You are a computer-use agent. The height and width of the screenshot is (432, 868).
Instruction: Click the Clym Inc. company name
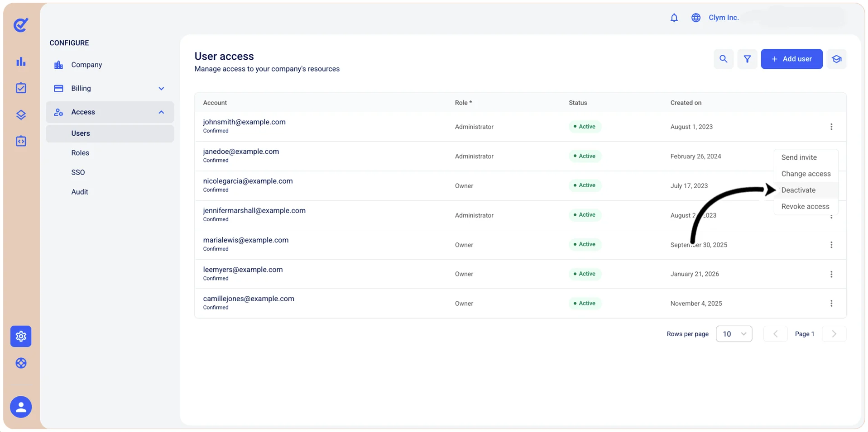pyautogui.click(x=724, y=18)
